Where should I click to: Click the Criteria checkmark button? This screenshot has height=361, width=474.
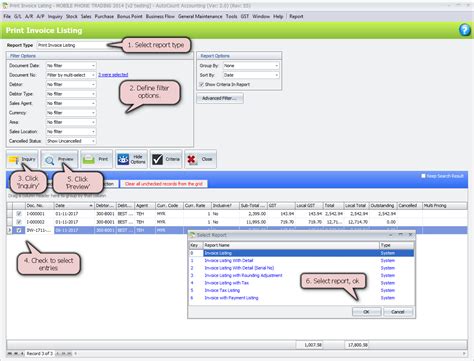pos(166,159)
